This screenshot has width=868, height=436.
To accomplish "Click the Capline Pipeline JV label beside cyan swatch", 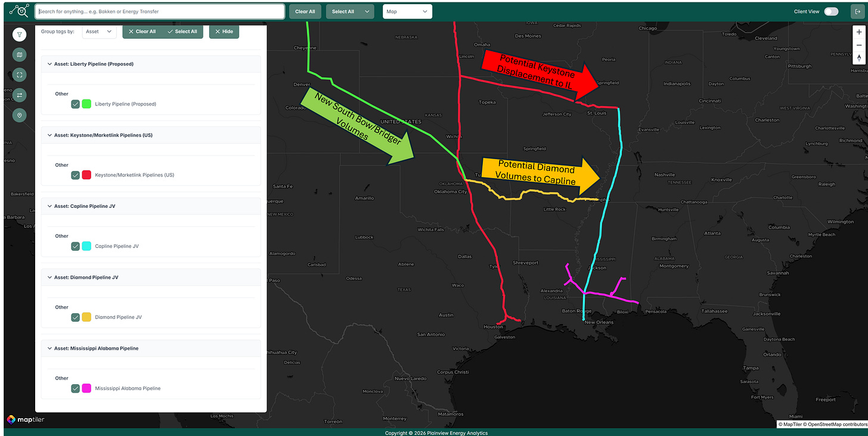I will tap(117, 247).
